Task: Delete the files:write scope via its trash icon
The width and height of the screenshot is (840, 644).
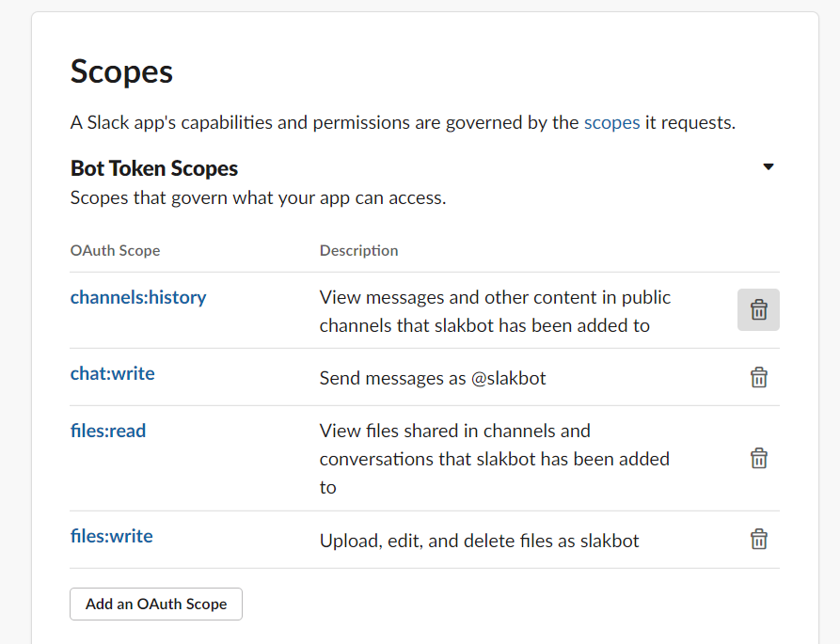Action: 758,539
